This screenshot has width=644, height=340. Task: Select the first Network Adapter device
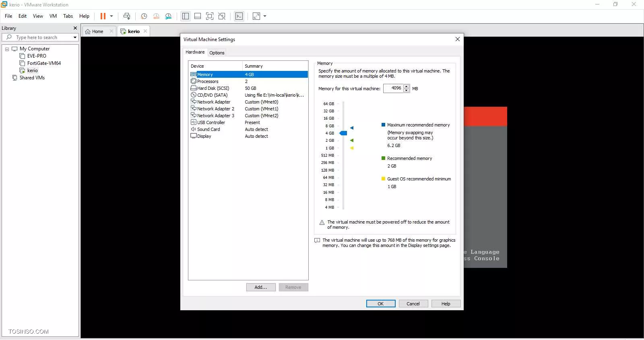(x=249, y=102)
